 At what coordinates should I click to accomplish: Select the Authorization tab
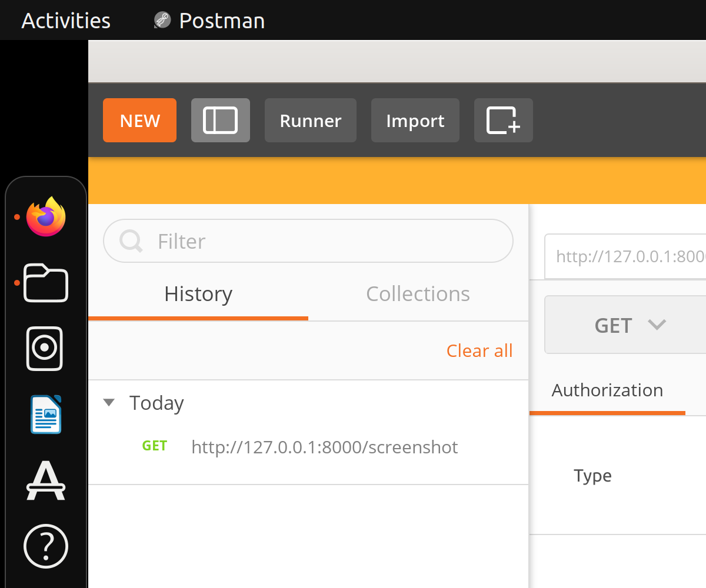(x=607, y=390)
